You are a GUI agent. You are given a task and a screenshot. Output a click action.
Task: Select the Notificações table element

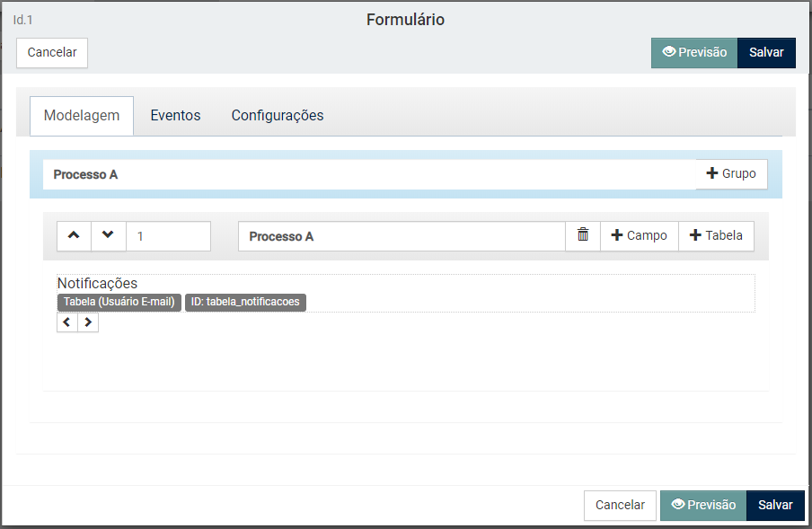coord(406,293)
